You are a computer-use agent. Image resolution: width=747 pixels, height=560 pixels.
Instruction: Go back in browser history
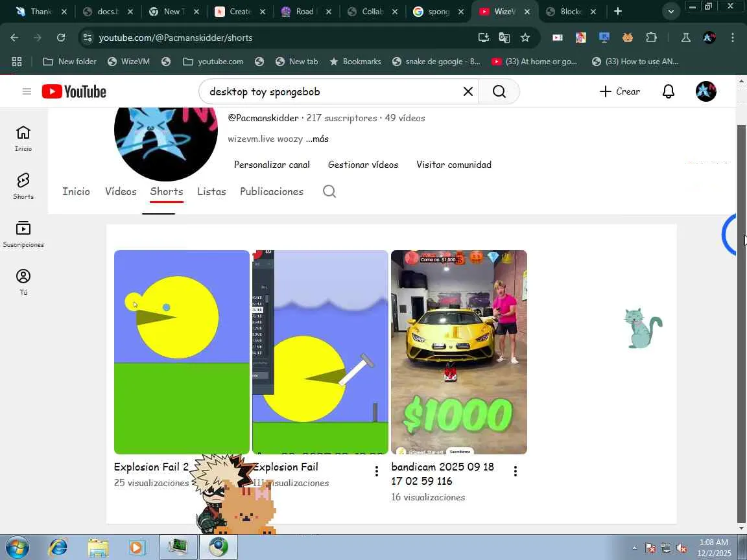coord(14,38)
